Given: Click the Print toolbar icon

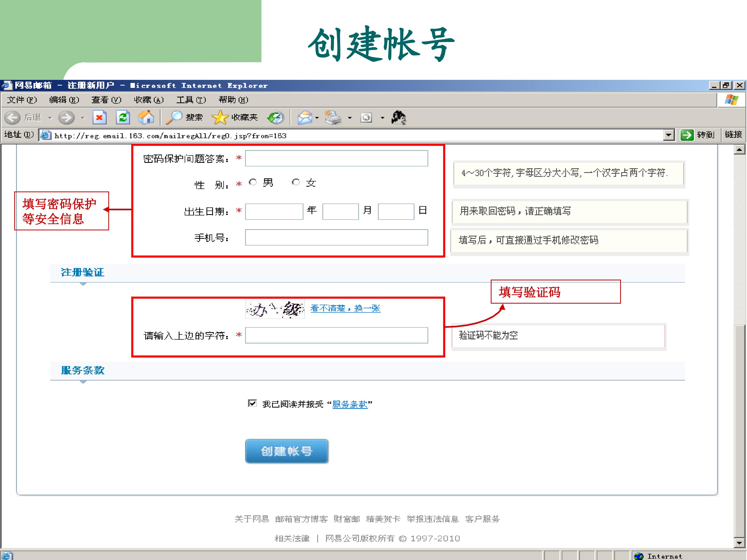Looking at the screenshot, I should (x=333, y=117).
